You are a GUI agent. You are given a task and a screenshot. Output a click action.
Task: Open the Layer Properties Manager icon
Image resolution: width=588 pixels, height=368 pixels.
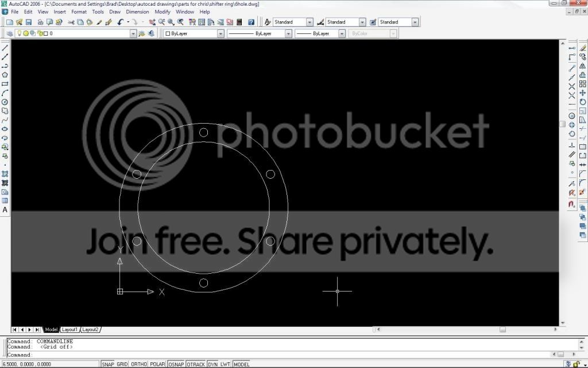[10, 33]
